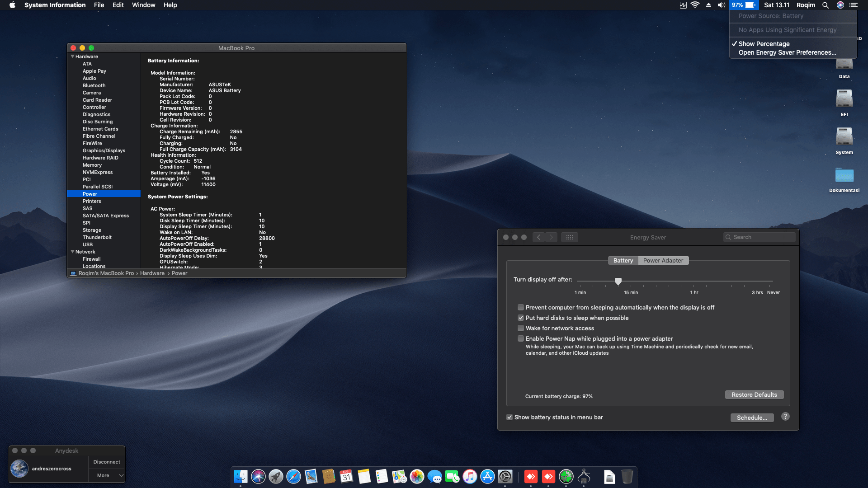
Task: Open the Edit menu
Action: coord(118,5)
